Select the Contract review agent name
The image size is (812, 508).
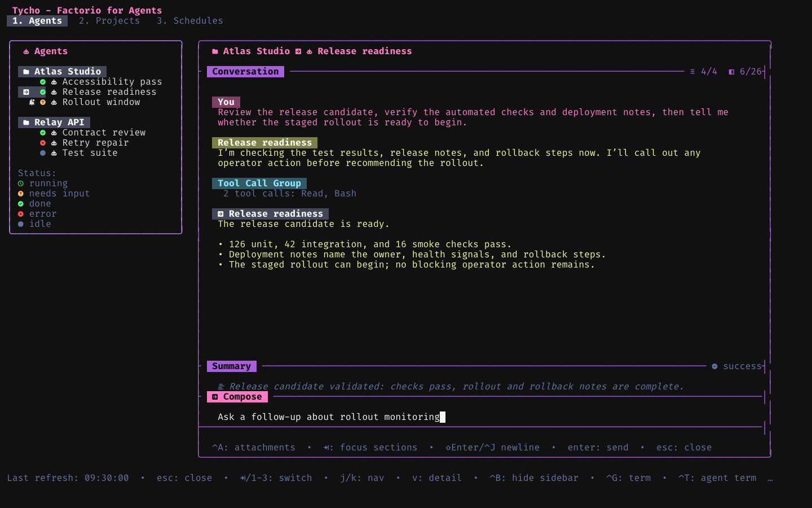pos(104,133)
